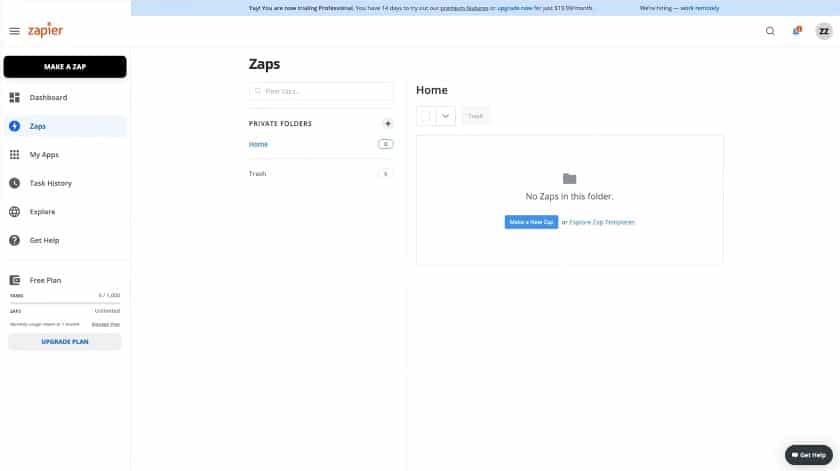Click the Free Plan wallet icon

click(14, 280)
